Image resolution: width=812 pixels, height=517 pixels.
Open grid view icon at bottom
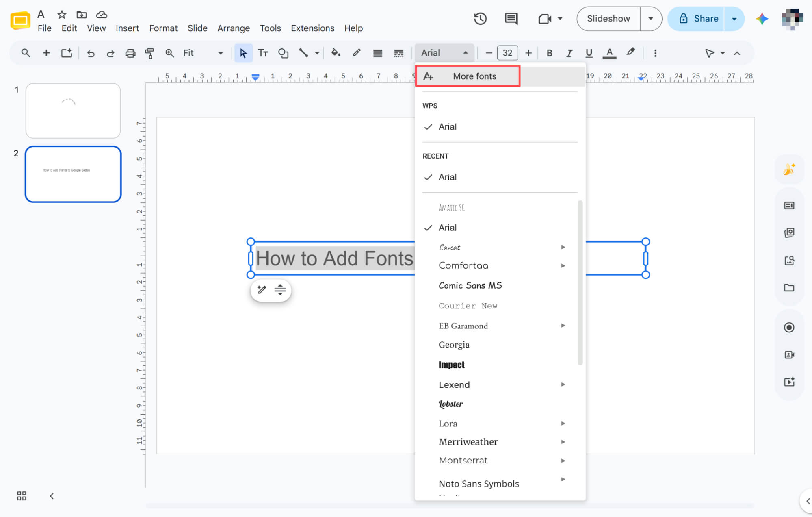pos(22,496)
